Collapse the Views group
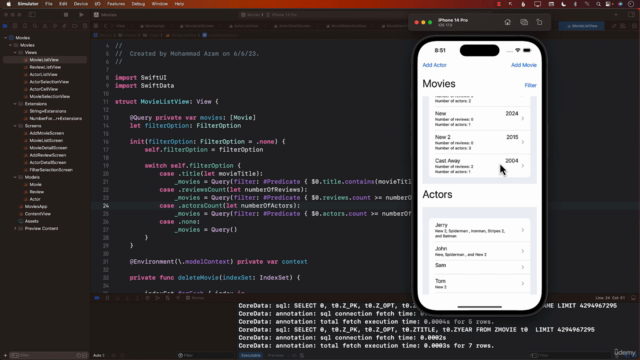 coord(15,52)
